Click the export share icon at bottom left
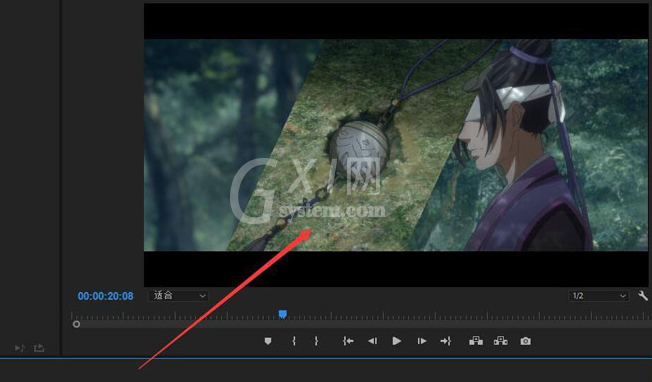The width and height of the screenshot is (652, 382). pos(39,348)
